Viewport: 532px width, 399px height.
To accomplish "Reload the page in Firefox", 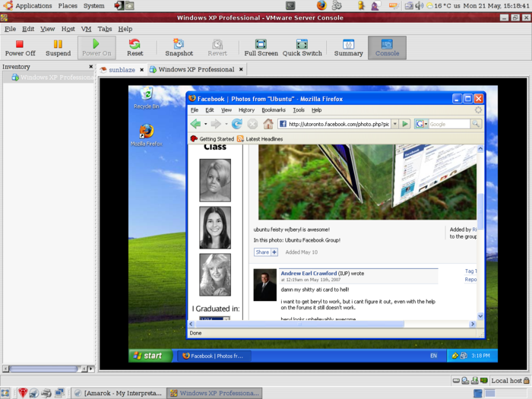I will [x=237, y=124].
